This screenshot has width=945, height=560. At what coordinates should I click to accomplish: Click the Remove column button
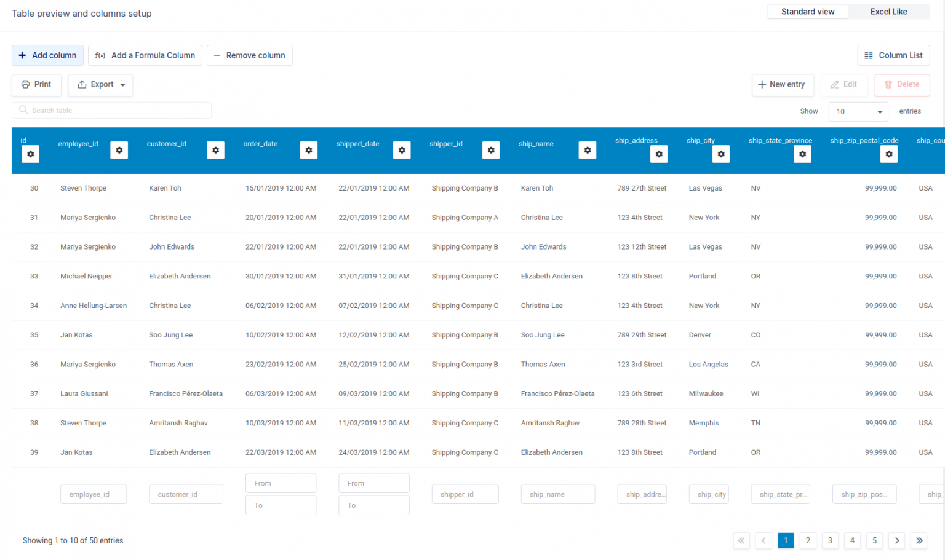click(x=249, y=55)
